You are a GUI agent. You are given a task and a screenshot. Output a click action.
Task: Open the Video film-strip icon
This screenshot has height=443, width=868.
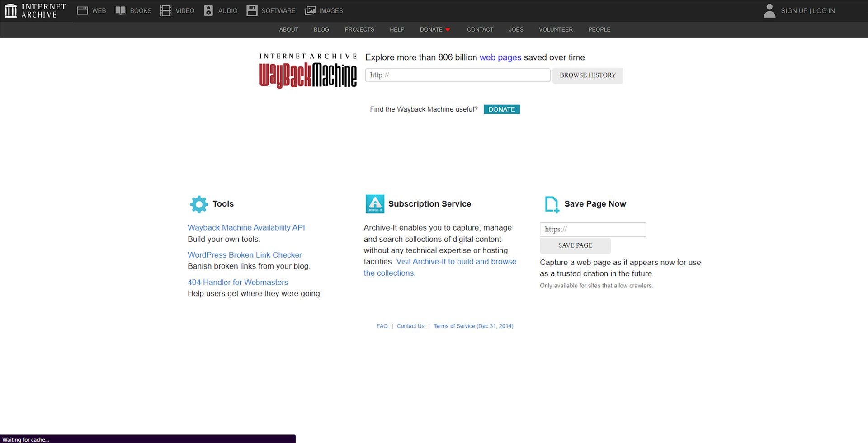tap(166, 10)
